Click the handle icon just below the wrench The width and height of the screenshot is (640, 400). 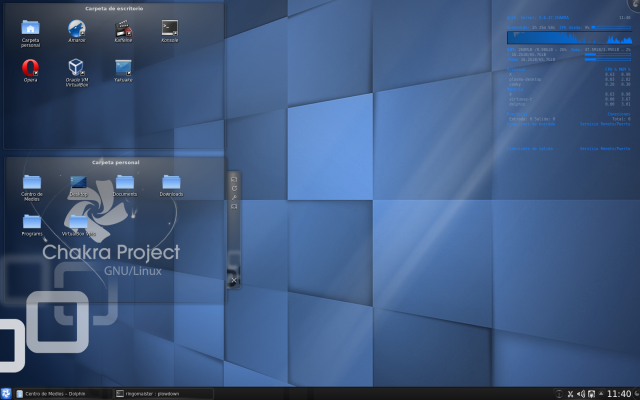point(234,206)
